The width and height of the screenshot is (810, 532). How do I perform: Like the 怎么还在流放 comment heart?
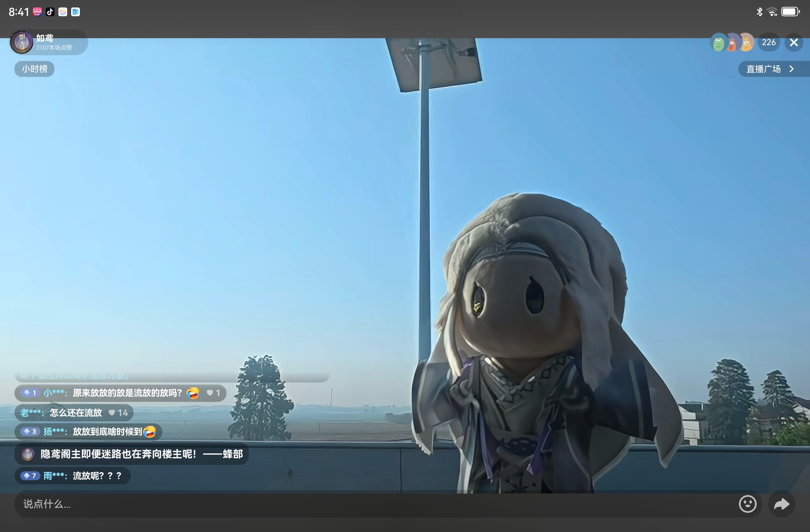[x=112, y=413]
